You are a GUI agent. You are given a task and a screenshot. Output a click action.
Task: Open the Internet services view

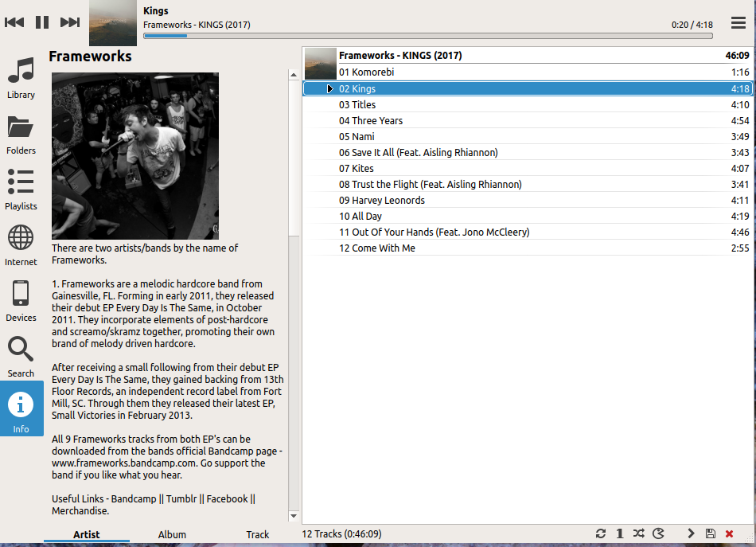point(21,245)
